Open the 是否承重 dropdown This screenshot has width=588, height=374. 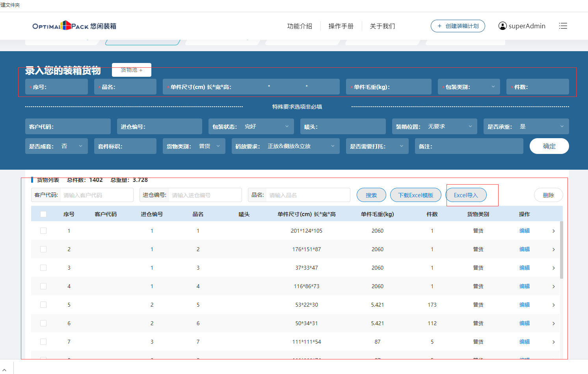[x=526, y=126]
